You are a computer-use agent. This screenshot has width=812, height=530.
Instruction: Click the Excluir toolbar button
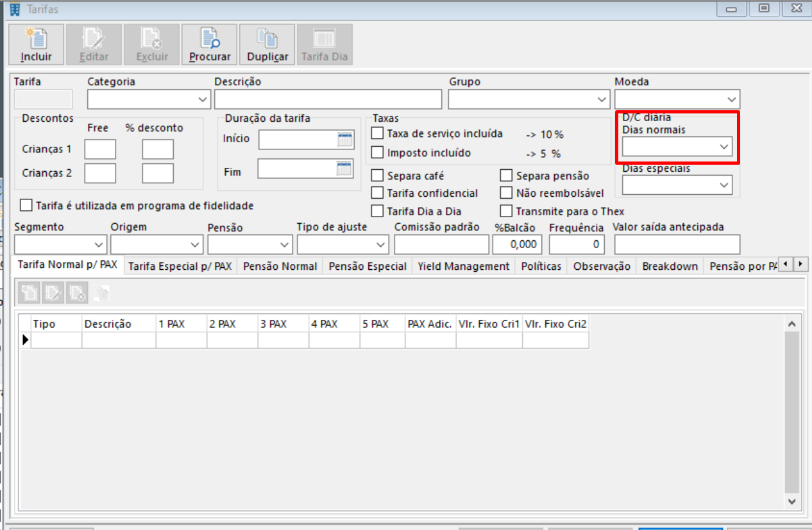pyautogui.click(x=151, y=45)
